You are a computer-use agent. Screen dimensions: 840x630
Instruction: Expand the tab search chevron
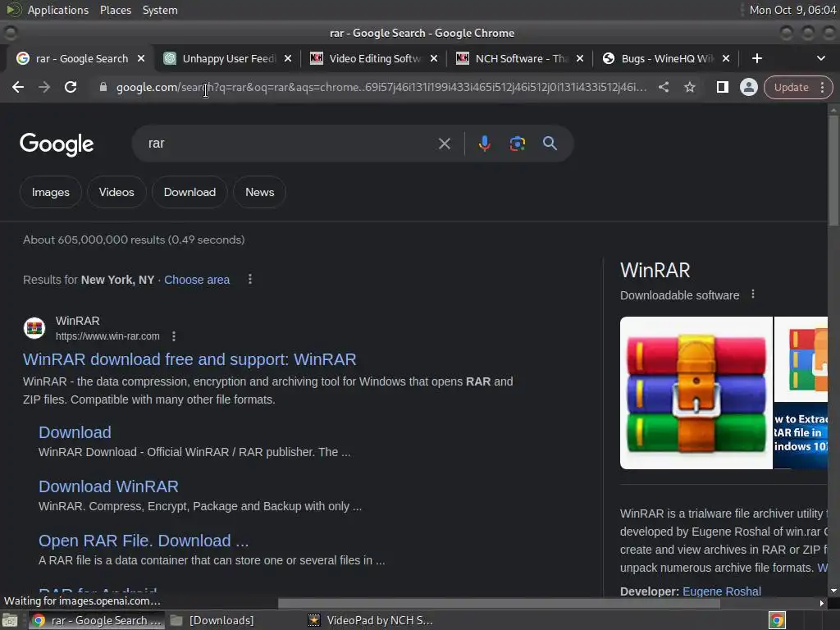(820, 58)
